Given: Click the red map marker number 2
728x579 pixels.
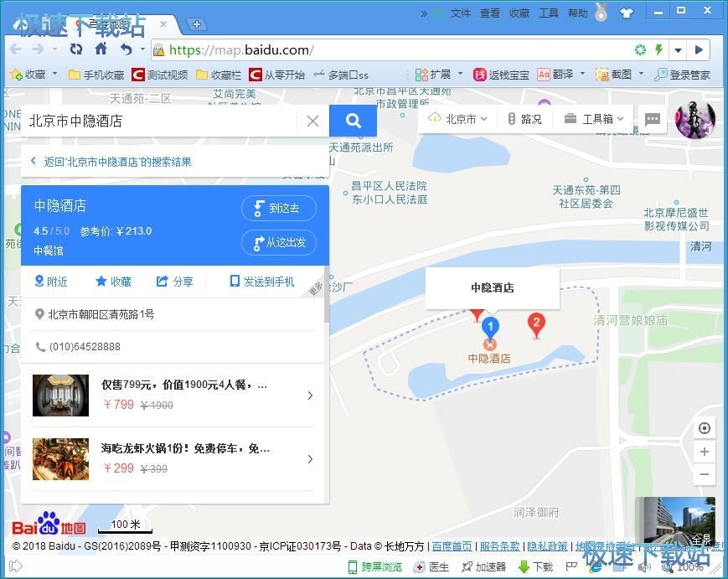Looking at the screenshot, I should [536, 323].
